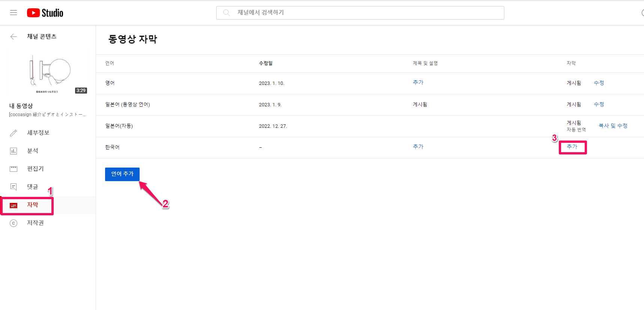Click the copyright icon for 저작권

14,223
